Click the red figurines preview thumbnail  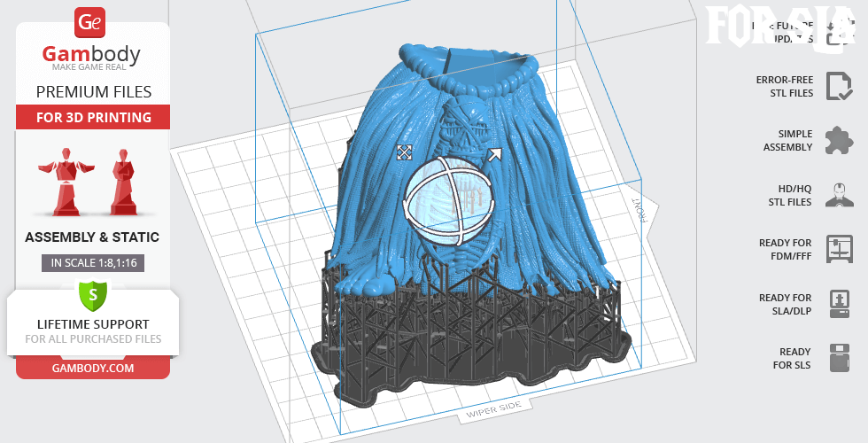pyautogui.click(x=93, y=178)
